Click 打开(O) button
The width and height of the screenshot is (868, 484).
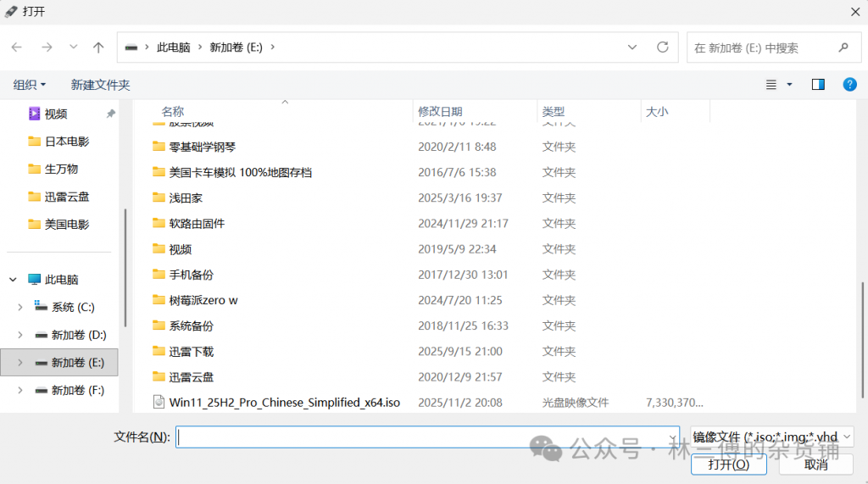(728, 464)
